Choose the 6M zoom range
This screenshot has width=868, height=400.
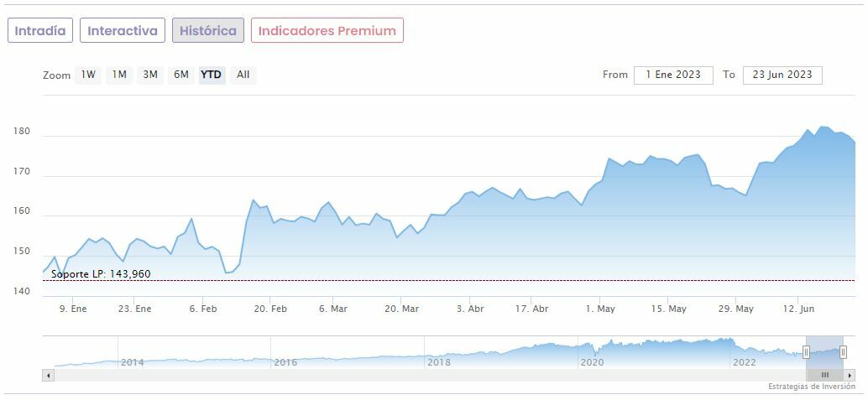[181, 75]
